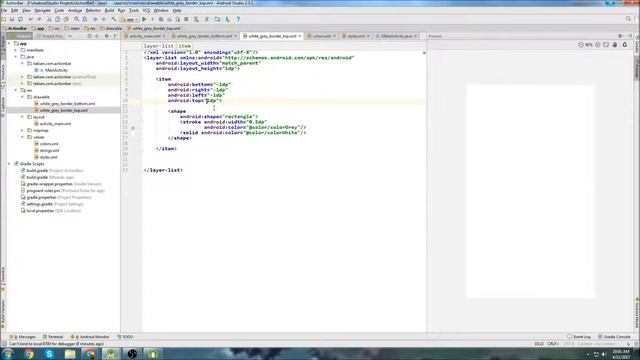Open the Android Monitor tool window

click(90, 337)
